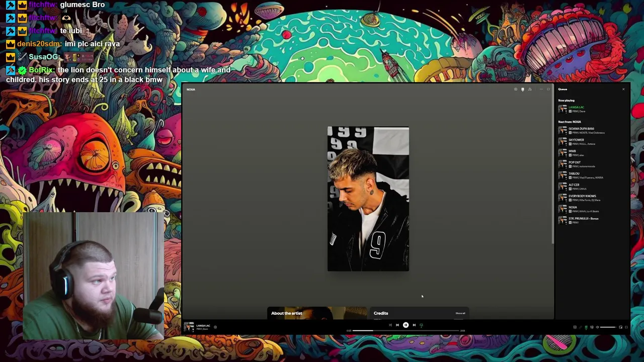Image resolution: width=644 pixels, height=362 pixels.
Task: Click the highlighted canvas icon in header
Action: [x=523, y=89]
